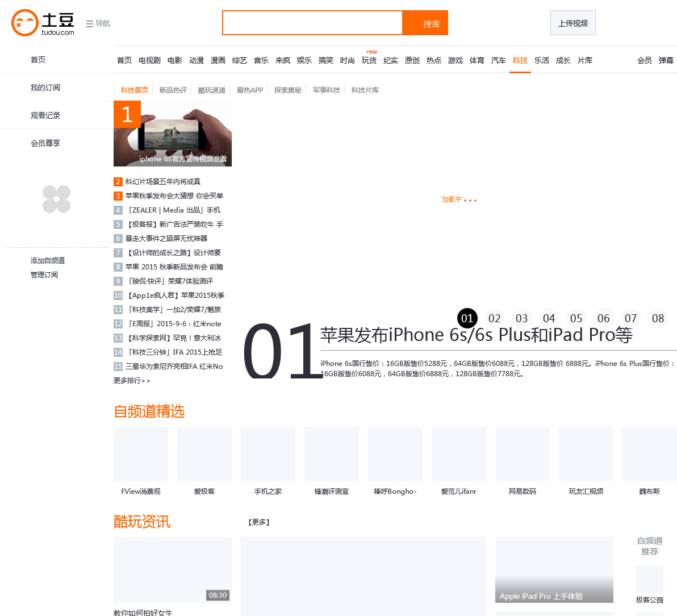Open the 酷玩速递 sub-tab
Image resolution: width=677 pixels, height=616 pixels.
[211, 90]
